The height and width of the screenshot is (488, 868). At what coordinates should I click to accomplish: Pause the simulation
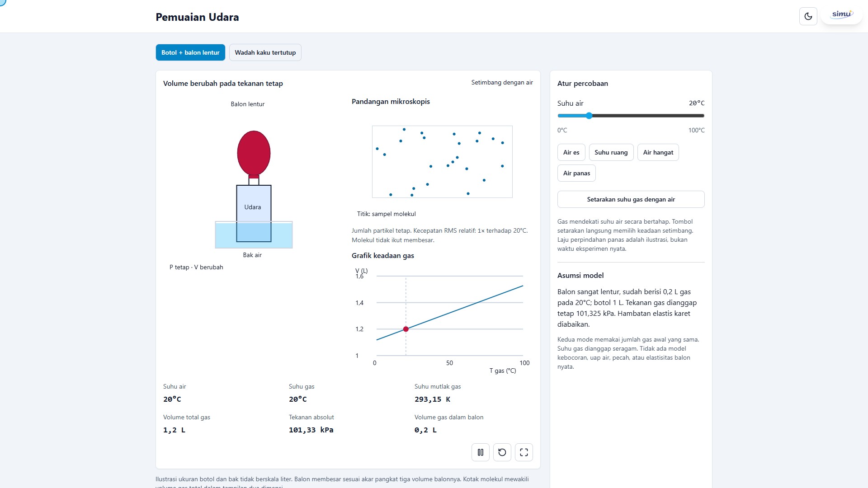480,452
